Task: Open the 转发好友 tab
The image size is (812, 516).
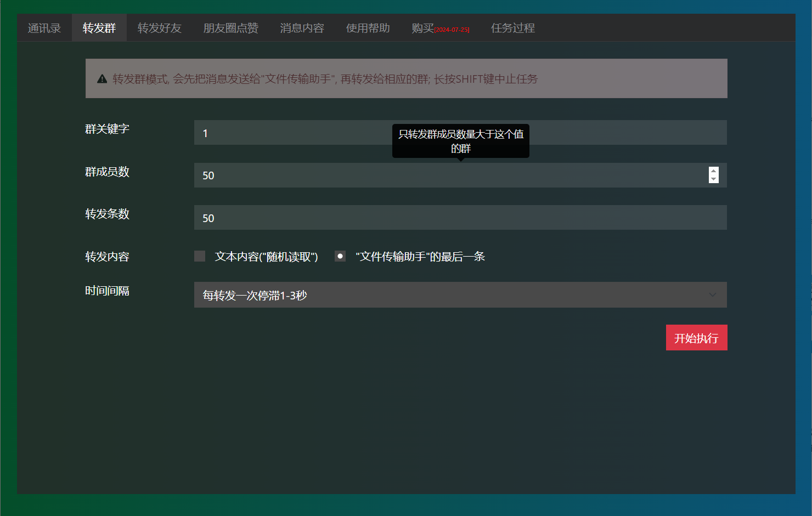Action: pos(159,28)
